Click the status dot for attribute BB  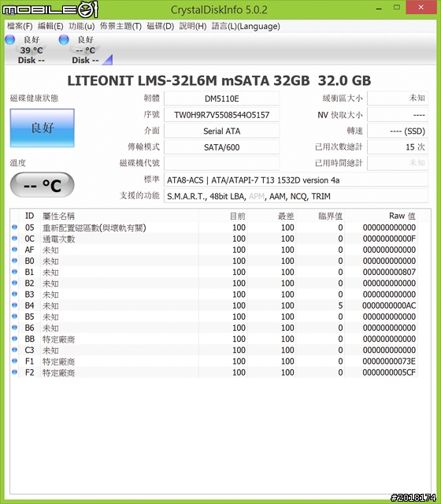14,339
